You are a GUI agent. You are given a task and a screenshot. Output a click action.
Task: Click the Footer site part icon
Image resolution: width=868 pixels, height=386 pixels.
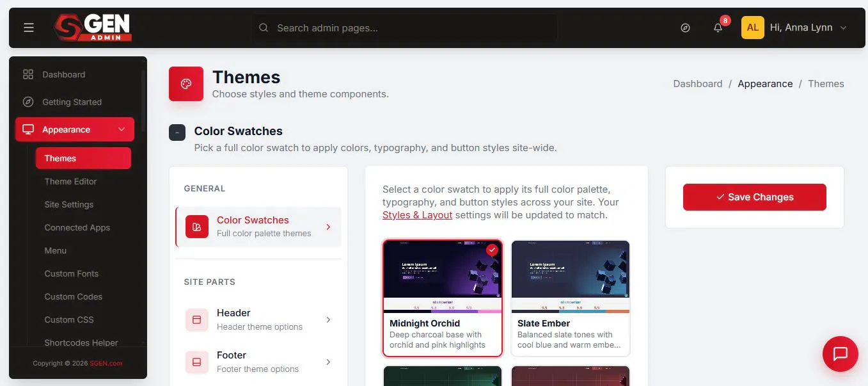click(197, 362)
